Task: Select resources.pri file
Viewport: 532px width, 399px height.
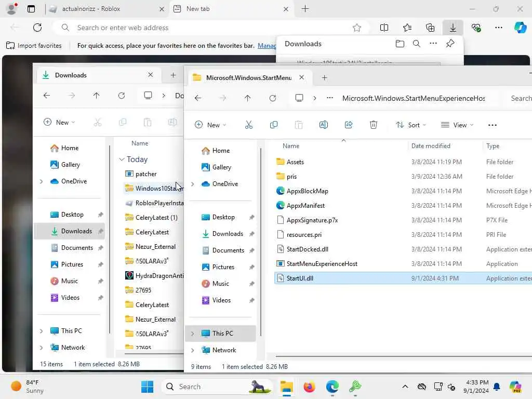Action: (304, 235)
